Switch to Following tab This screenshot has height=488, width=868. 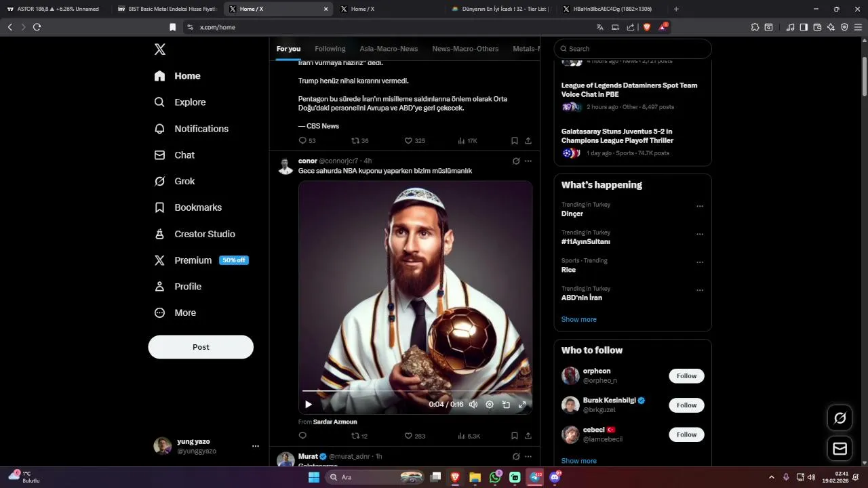click(x=330, y=49)
